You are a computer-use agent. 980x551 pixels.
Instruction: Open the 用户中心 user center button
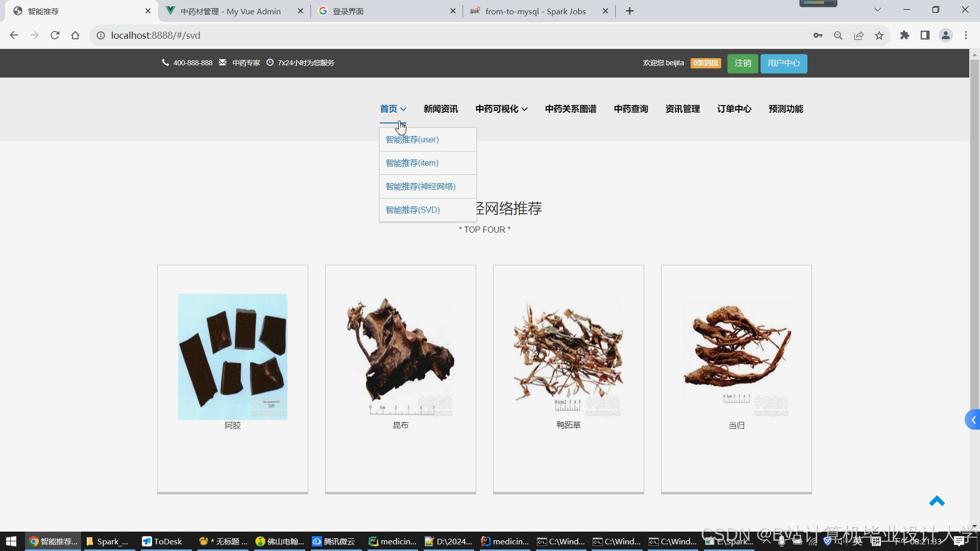(783, 63)
